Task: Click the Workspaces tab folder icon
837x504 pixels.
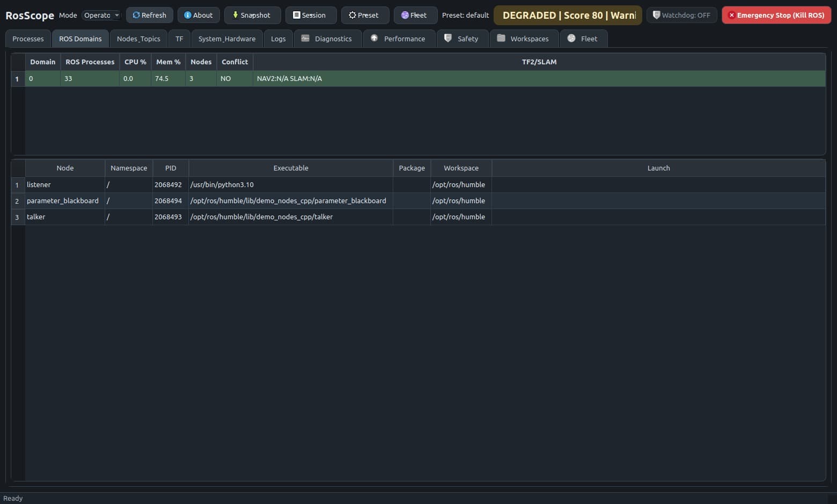Action: coord(501,39)
